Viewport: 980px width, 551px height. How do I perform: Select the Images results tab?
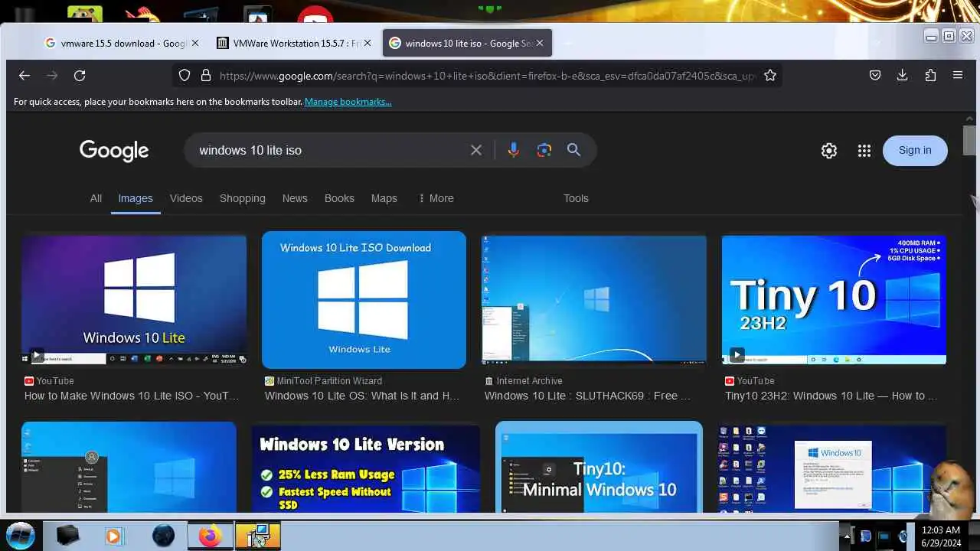pyautogui.click(x=136, y=198)
